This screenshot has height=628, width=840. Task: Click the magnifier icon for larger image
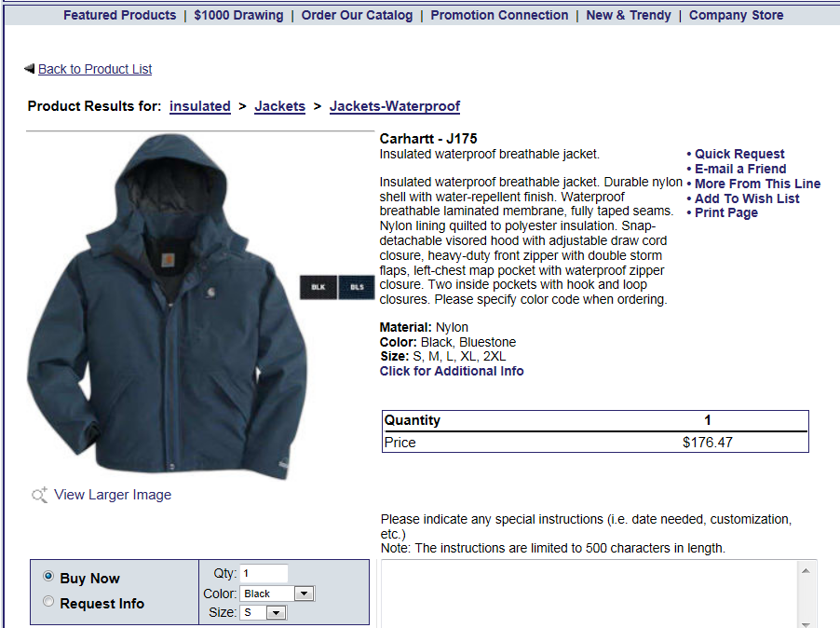coord(39,495)
